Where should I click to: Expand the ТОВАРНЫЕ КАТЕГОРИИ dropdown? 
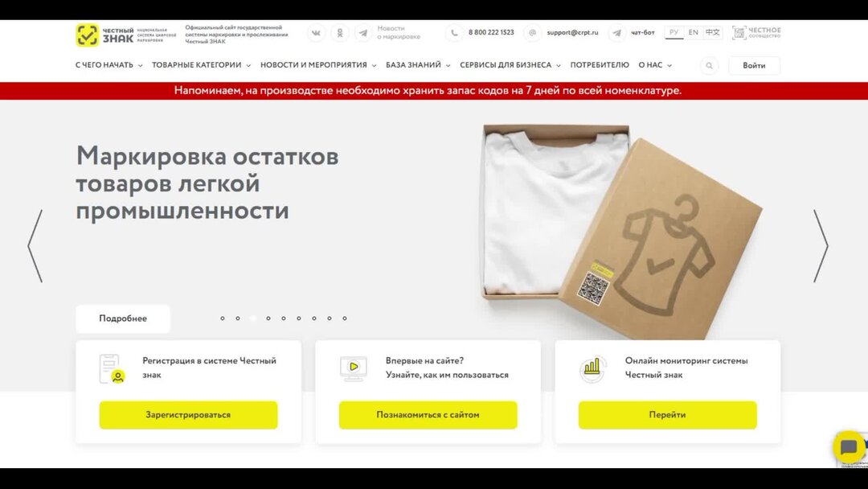tap(202, 65)
